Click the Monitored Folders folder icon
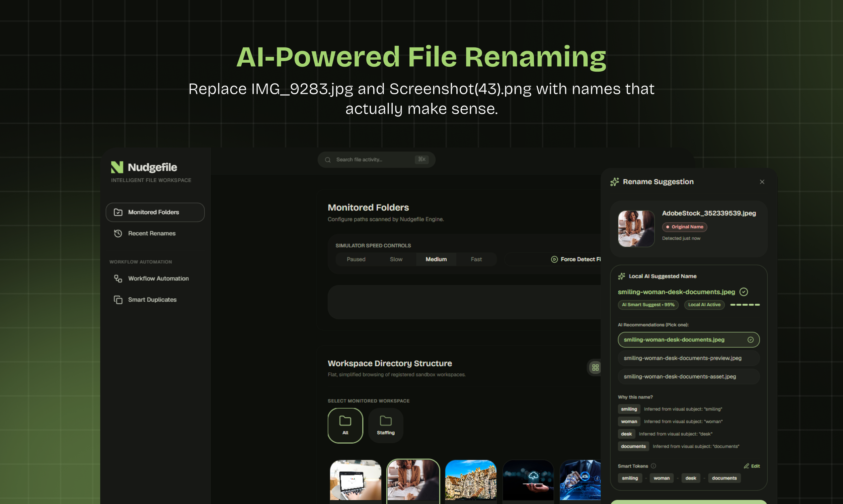Viewport: 843px width, 504px height. 118,212
